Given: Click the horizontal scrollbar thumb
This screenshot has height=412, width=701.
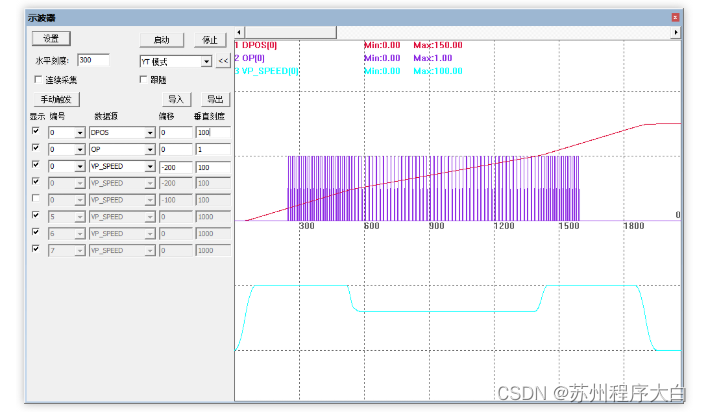Looking at the screenshot, I should (x=291, y=33).
